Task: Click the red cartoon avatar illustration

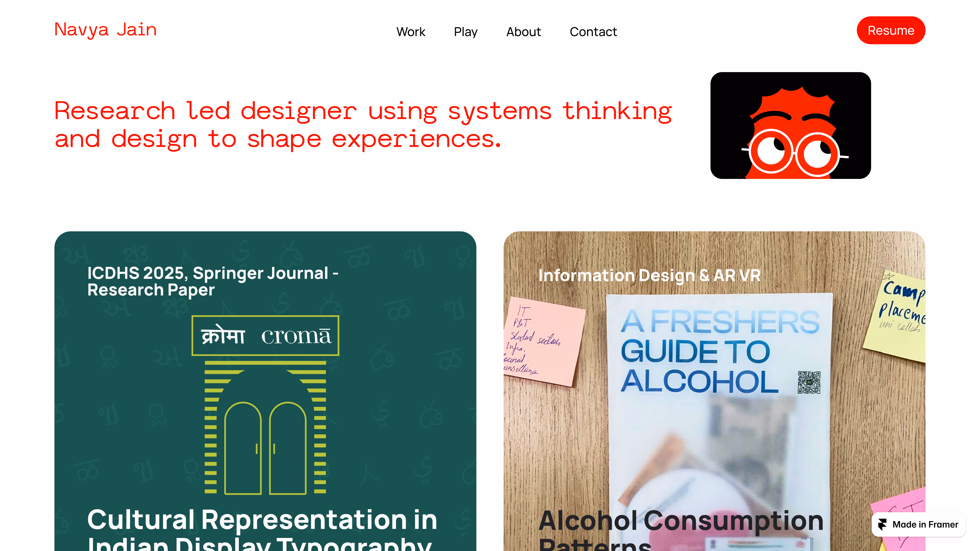Action: [x=790, y=126]
